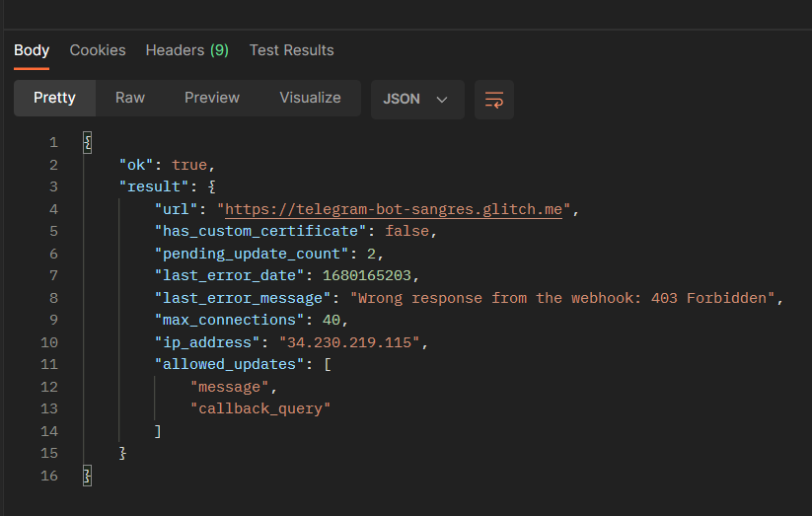The height and width of the screenshot is (516, 812).
Task: Select the Visualize view
Action: point(310,98)
